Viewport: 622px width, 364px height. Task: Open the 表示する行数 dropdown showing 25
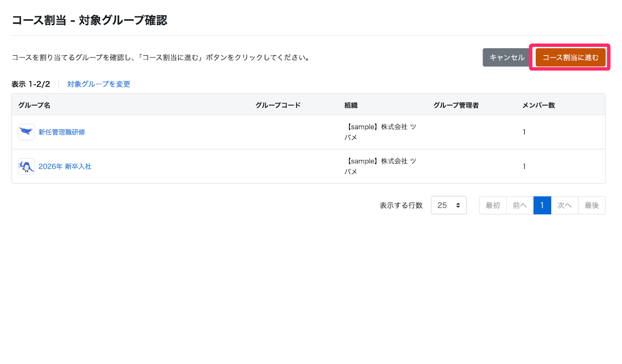tap(449, 205)
